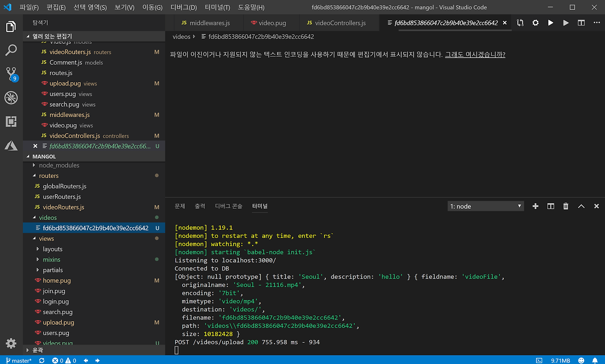Screen dimensions: 605x364
Task: Collapse the routers folder
Action: [x=49, y=176]
